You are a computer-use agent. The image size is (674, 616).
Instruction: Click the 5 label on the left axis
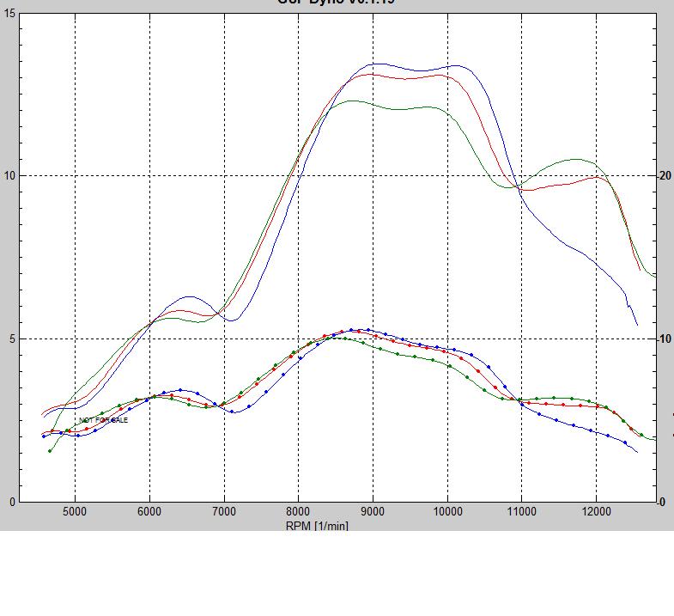pos(11,338)
